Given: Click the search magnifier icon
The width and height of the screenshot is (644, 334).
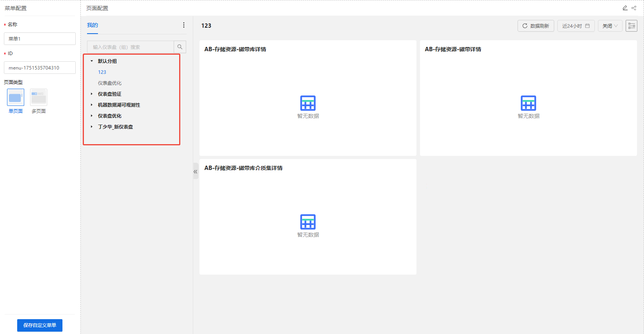Looking at the screenshot, I should tap(180, 47).
